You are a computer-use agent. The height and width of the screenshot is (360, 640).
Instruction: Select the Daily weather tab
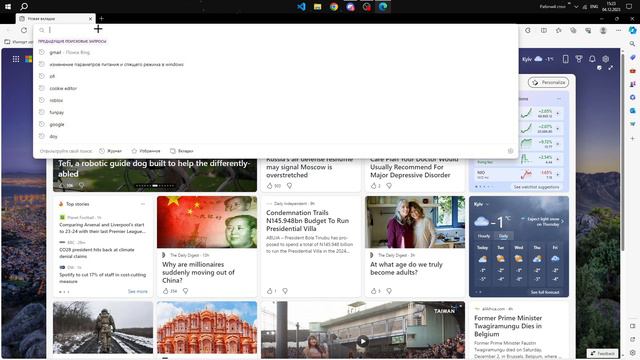click(x=503, y=236)
